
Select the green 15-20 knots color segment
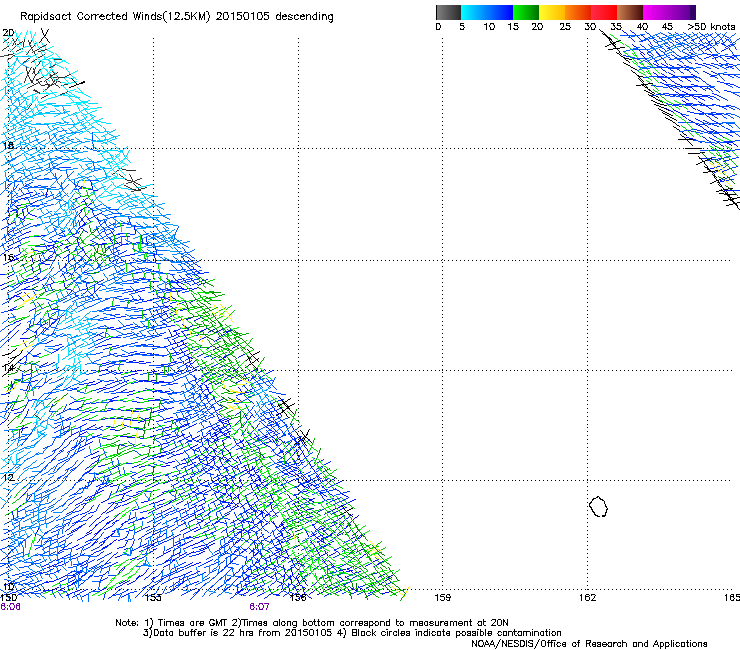point(526,12)
